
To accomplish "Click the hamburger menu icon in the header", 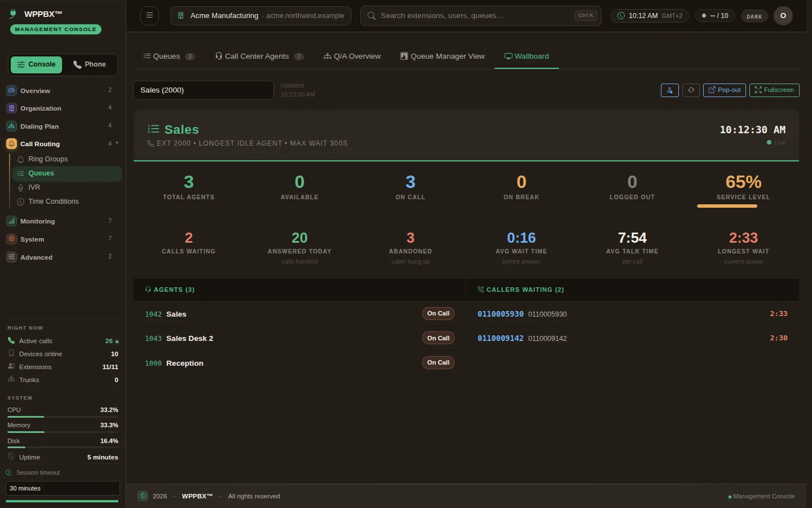I will (x=149, y=16).
